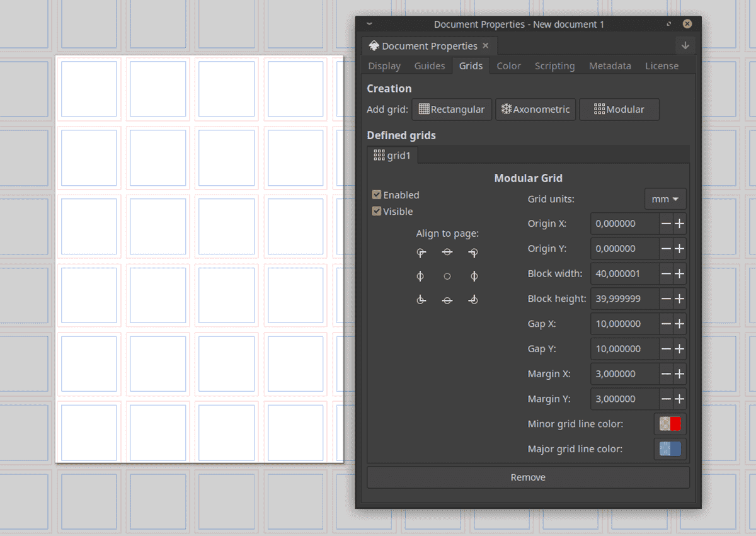Click the Origin X value field
The width and height of the screenshot is (756, 536).
pos(625,224)
